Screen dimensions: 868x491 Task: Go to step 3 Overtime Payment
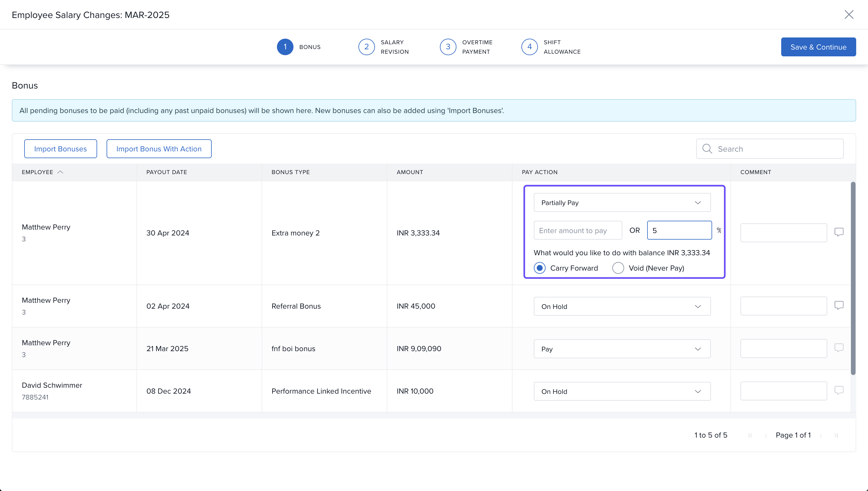448,47
